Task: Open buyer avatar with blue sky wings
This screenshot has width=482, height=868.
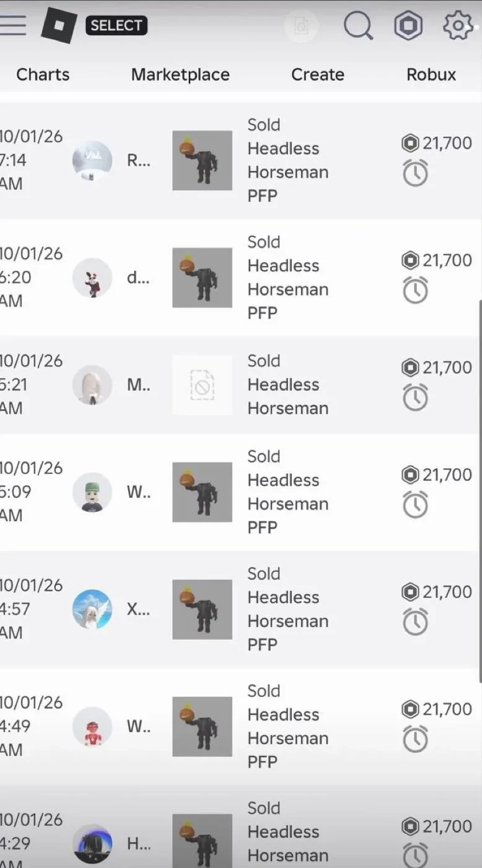Action: [x=92, y=609]
